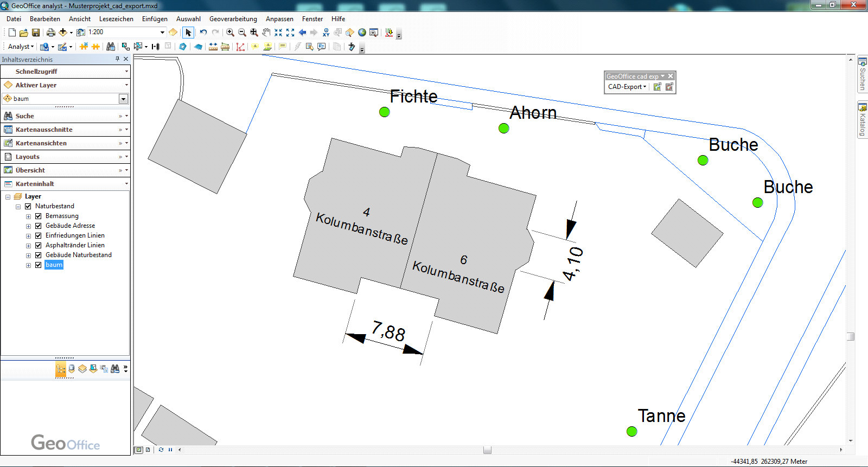868x467 pixels.
Task: Click the CAD-Export button
Action: click(627, 87)
